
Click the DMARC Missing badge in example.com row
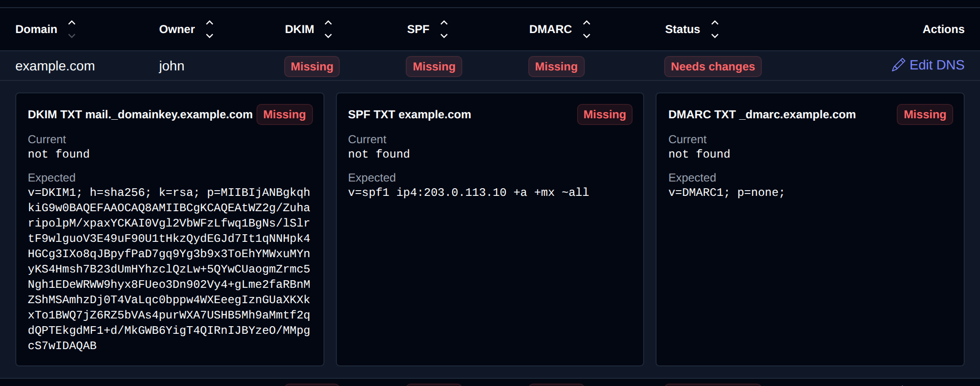point(556,67)
